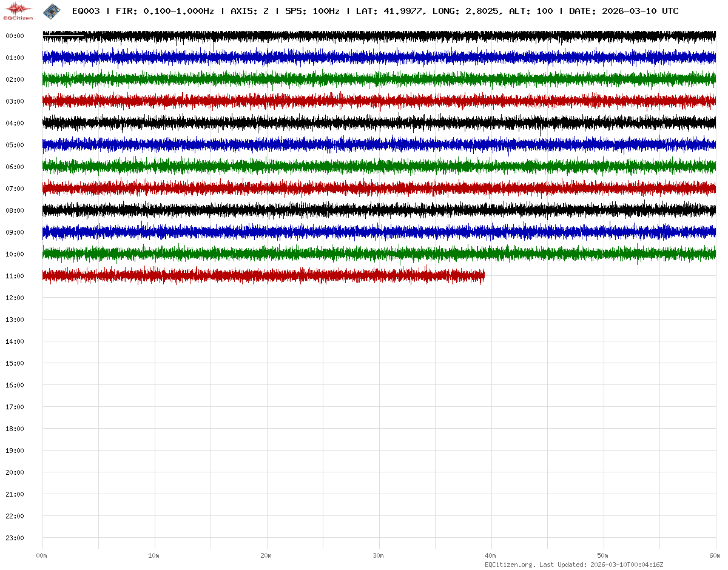Click the 60m minute axis label

715,555
